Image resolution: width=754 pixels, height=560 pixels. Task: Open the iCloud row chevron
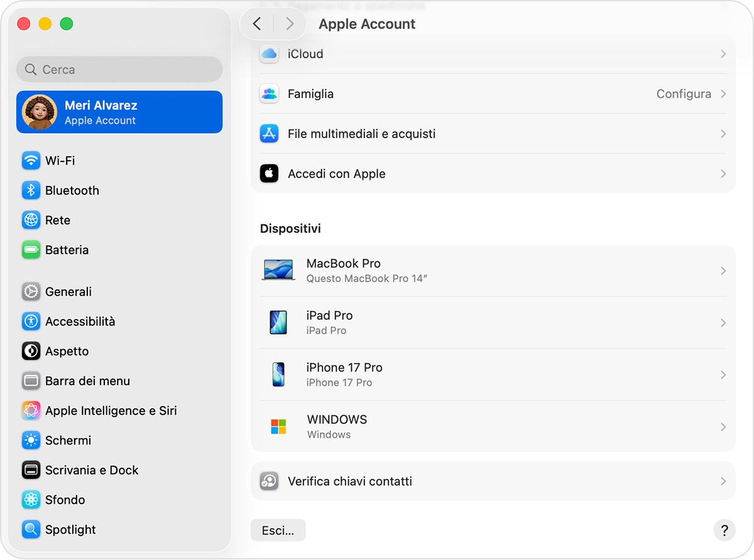723,53
